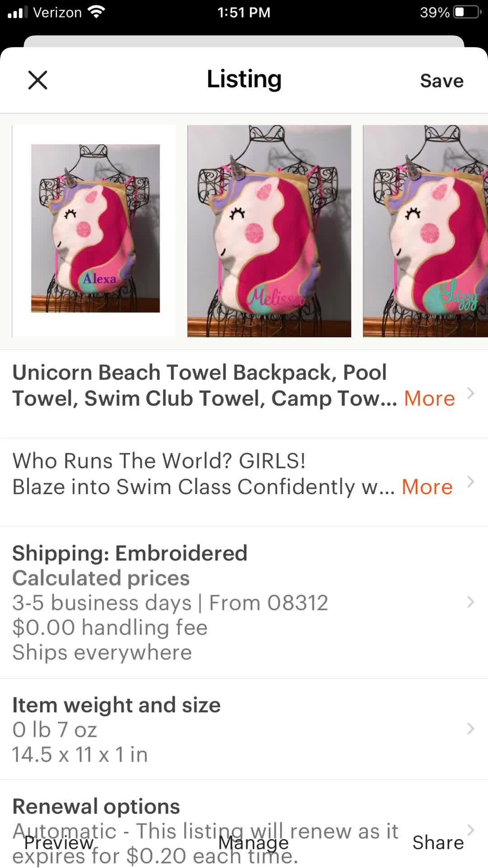Open the Melissa unicorn towel photo

coord(269,231)
